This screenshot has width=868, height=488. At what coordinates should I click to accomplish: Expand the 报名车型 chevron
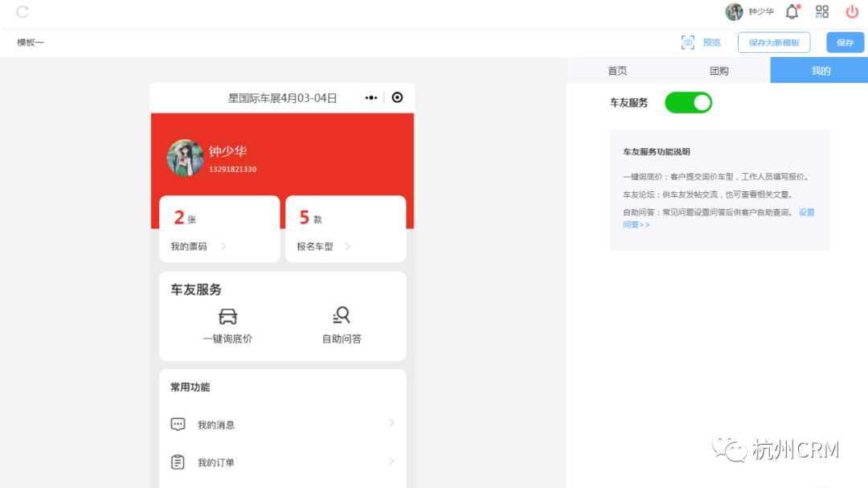pos(348,246)
